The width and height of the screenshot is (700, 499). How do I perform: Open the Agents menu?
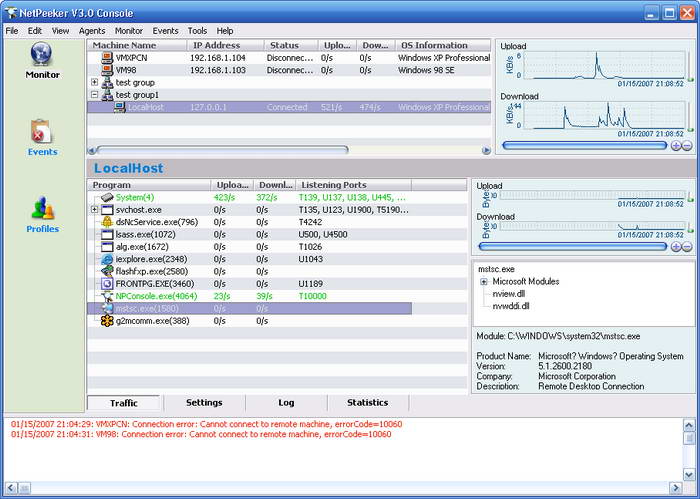(x=91, y=31)
